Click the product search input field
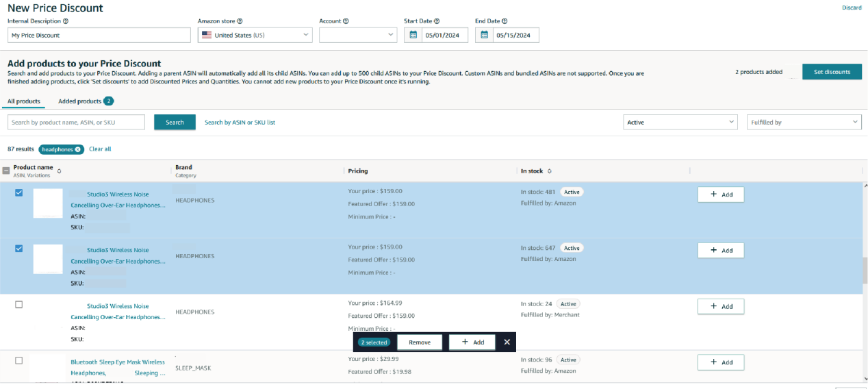The height and width of the screenshot is (389, 868). click(76, 122)
